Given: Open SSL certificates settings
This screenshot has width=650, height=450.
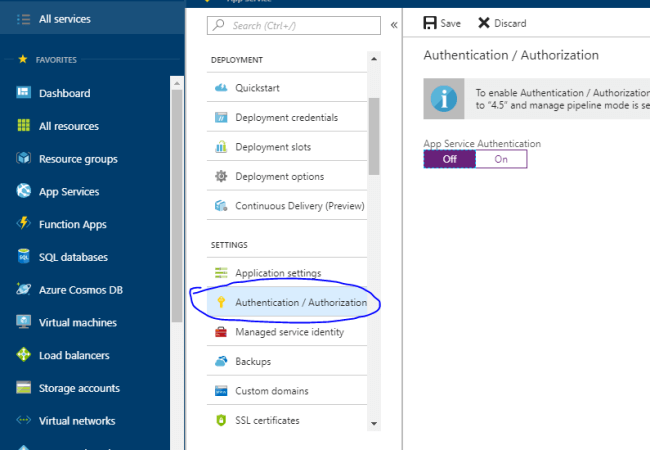Looking at the screenshot, I should click(287, 420).
